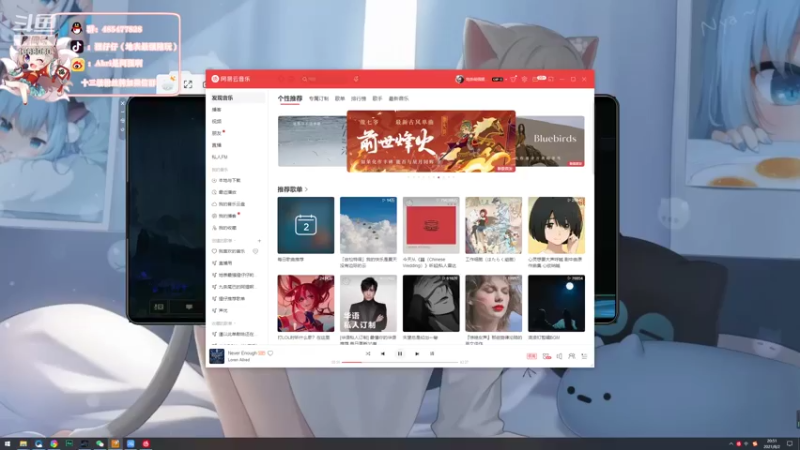Viewport: 800px width, 450px height.
Task: Open the user profile avatar
Action: point(459,79)
